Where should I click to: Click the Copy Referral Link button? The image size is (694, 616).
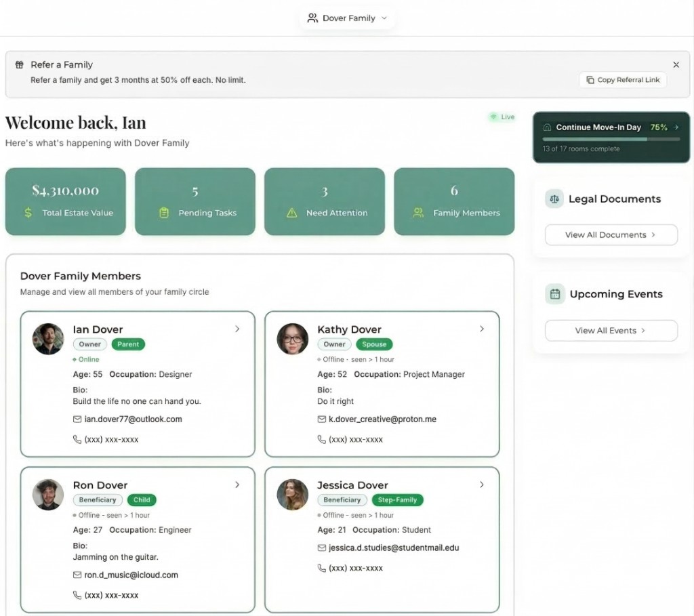[x=622, y=79]
